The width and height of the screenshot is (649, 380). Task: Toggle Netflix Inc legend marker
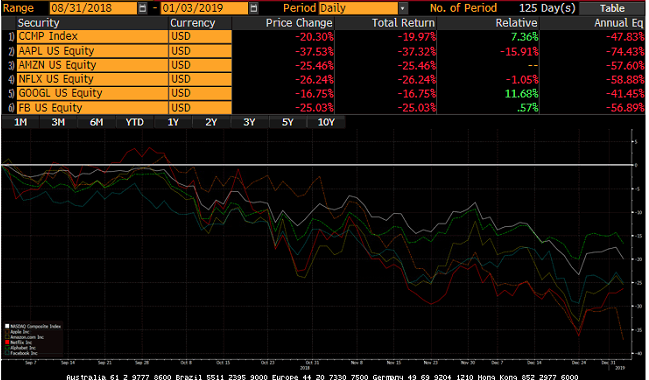[7, 342]
